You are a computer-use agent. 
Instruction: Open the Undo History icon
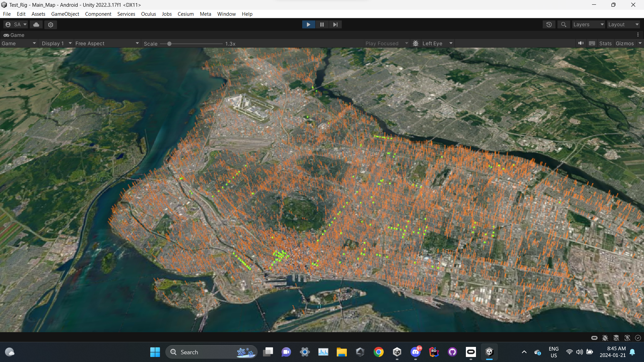549,24
